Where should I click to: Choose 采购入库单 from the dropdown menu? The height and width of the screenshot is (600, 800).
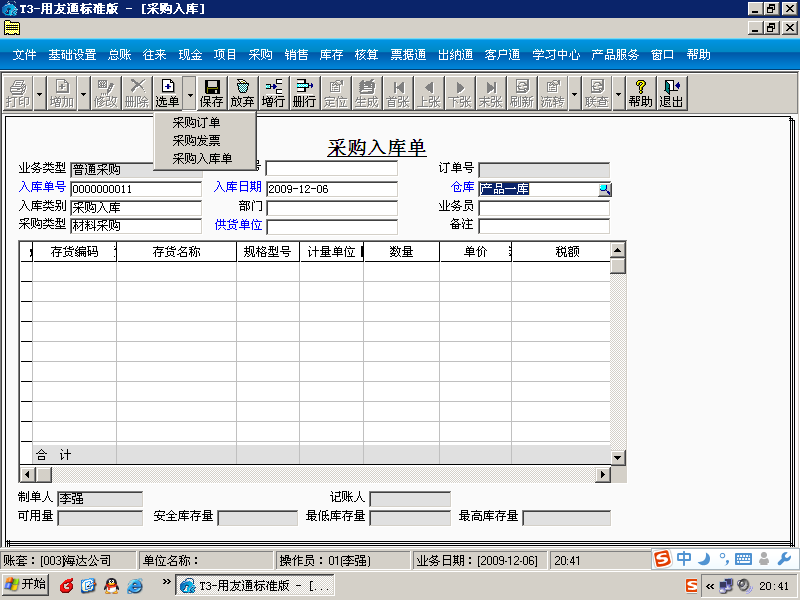coord(202,159)
